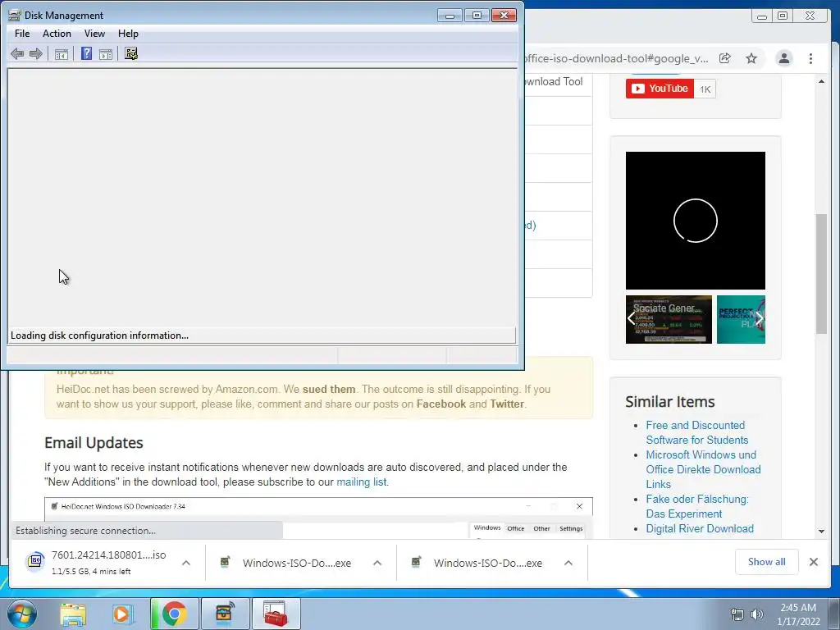This screenshot has width=840, height=630.
Task: Click the Chrome share page icon
Action: (725, 58)
